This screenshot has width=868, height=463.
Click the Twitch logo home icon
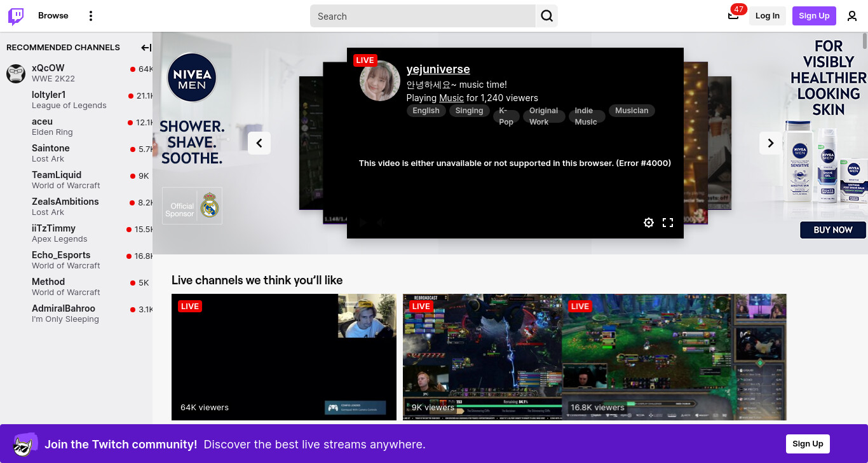[x=16, y=16]
